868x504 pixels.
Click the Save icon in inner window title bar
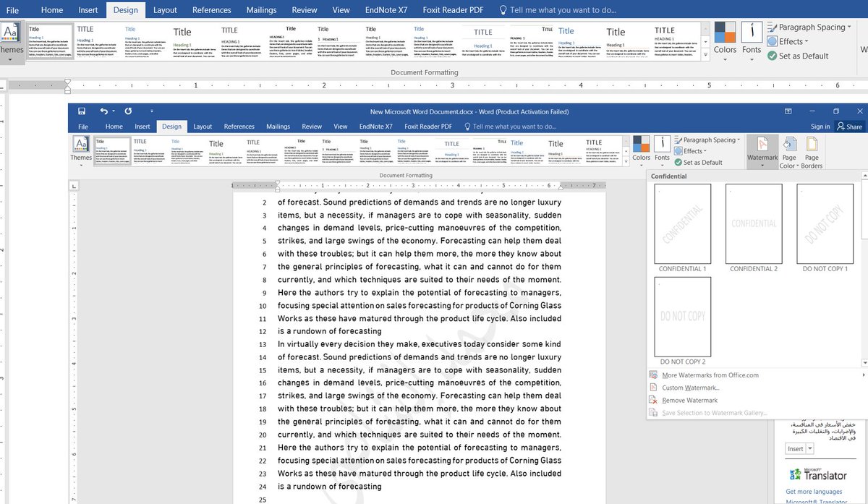click(82, 111)
